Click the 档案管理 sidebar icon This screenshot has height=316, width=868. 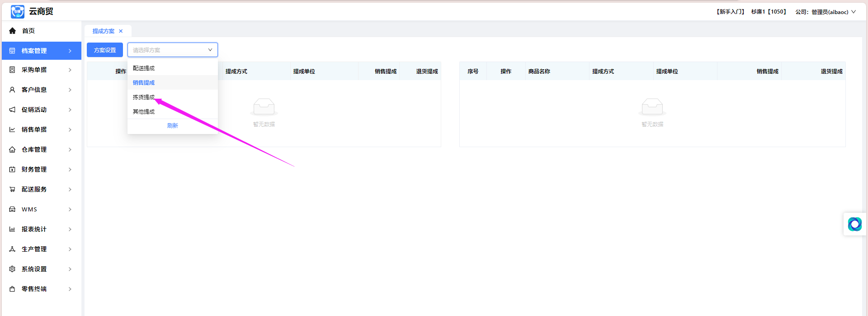click(12, 51)
